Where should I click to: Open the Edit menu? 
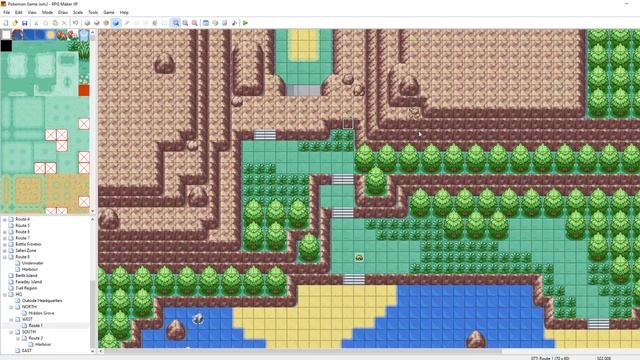coord(19,13)
